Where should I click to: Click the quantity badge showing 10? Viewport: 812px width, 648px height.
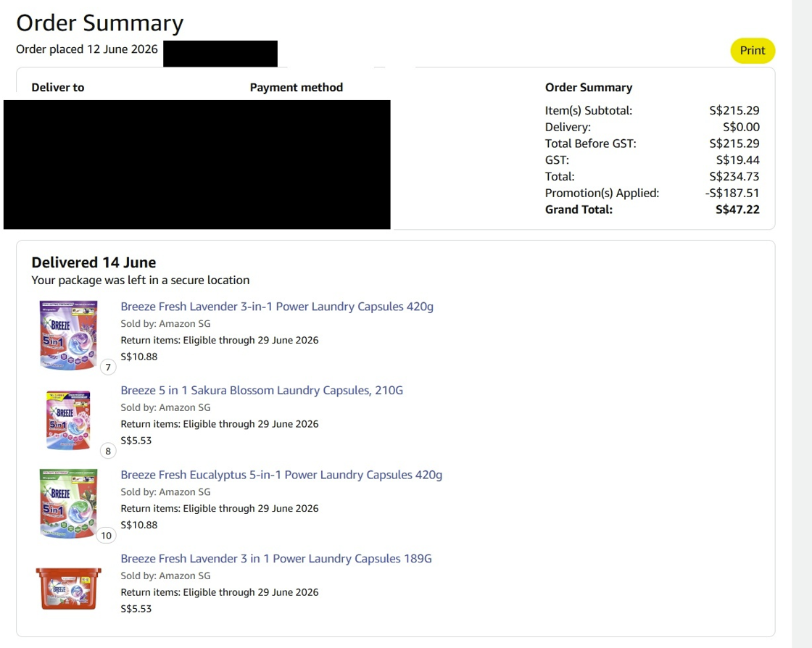[106, 535]
